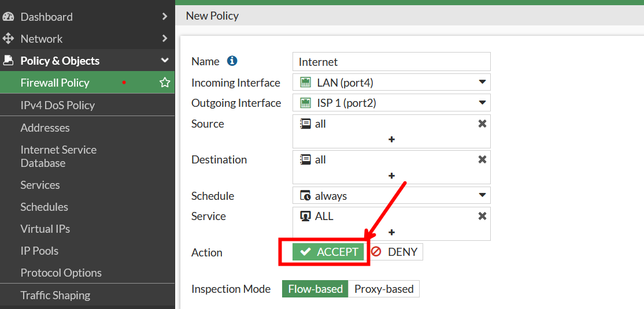Switch Inspection Mode to Proxy-based
The width and height of the screenshot is (644, 309).
click(384, 289)
